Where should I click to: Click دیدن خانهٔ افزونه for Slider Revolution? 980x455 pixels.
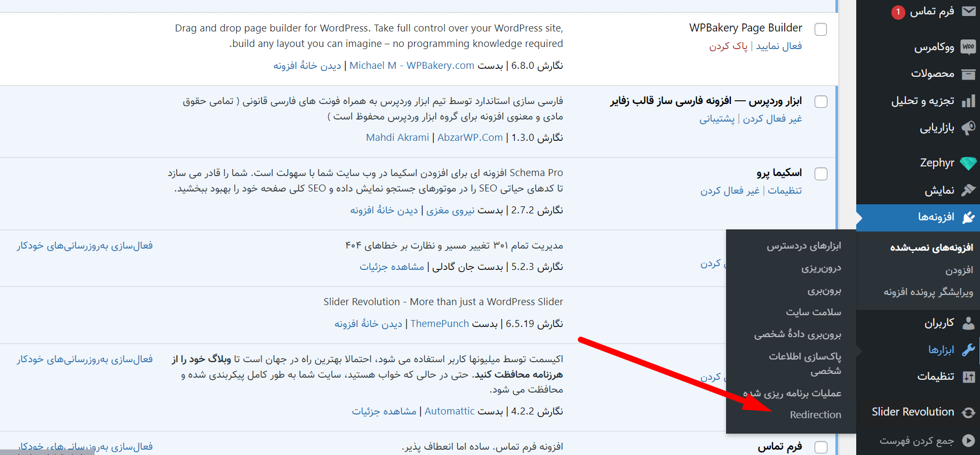click(369, 324)
